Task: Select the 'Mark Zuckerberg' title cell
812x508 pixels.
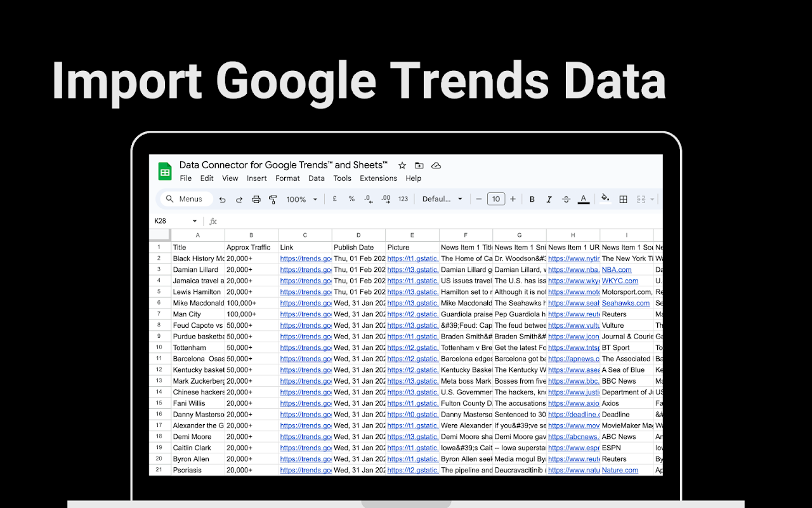Action: (198, 381)
